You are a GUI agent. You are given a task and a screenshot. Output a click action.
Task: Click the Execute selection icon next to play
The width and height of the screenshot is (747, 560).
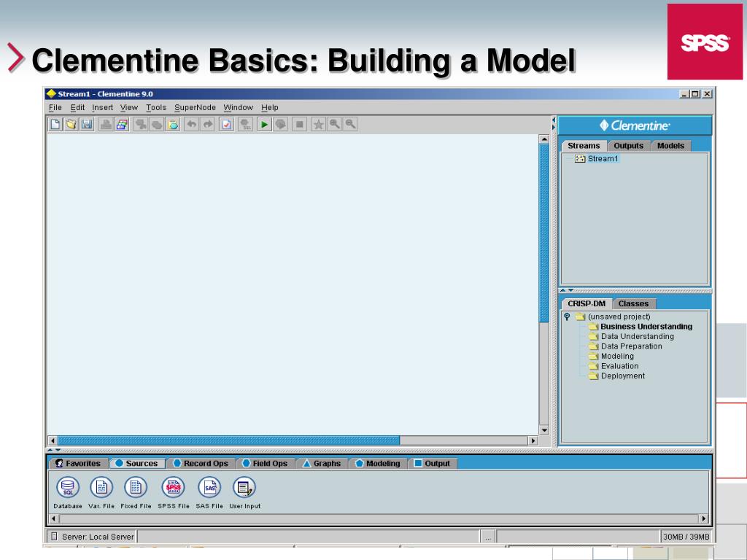(x=280, y=124)
